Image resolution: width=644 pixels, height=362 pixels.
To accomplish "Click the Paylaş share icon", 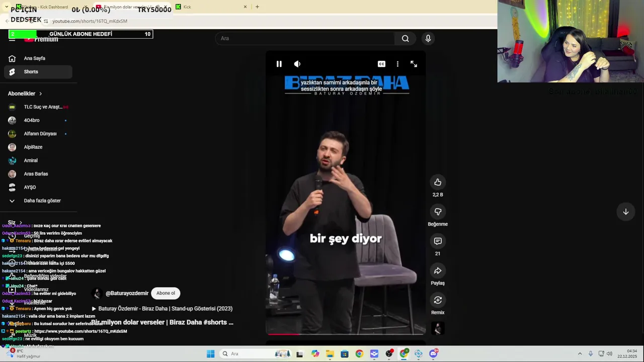I will (x=438, y=271).
